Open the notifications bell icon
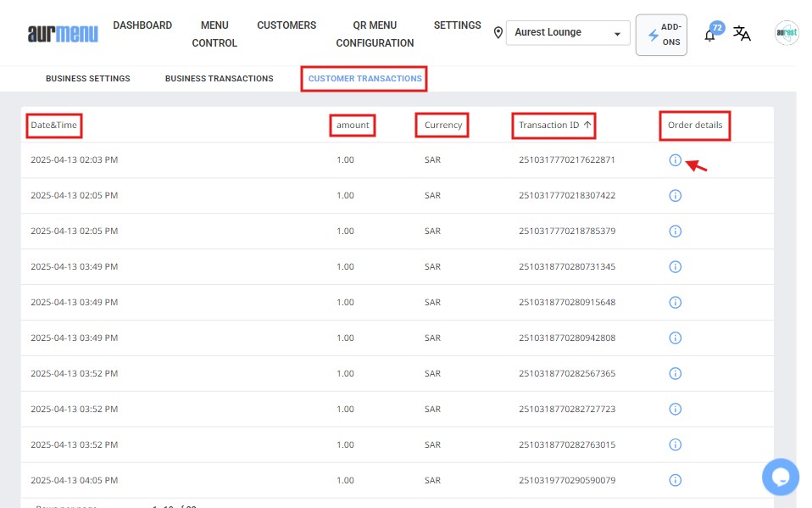812x508 pixels. click(x=710, y=35)
